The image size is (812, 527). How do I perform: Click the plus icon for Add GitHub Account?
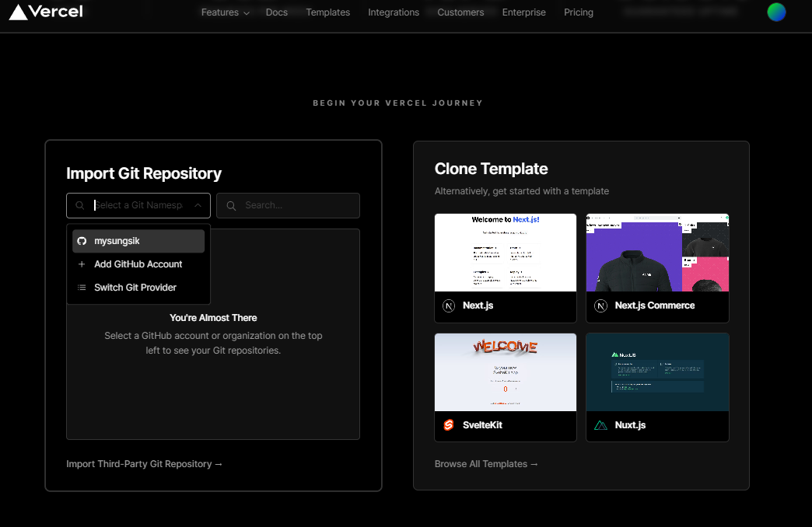(82, 264)
